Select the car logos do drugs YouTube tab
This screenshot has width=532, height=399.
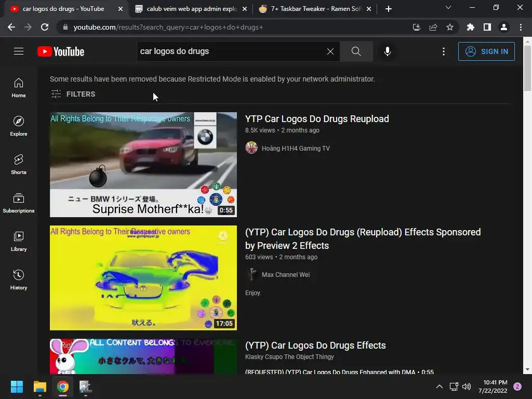(x=63, y=9)
